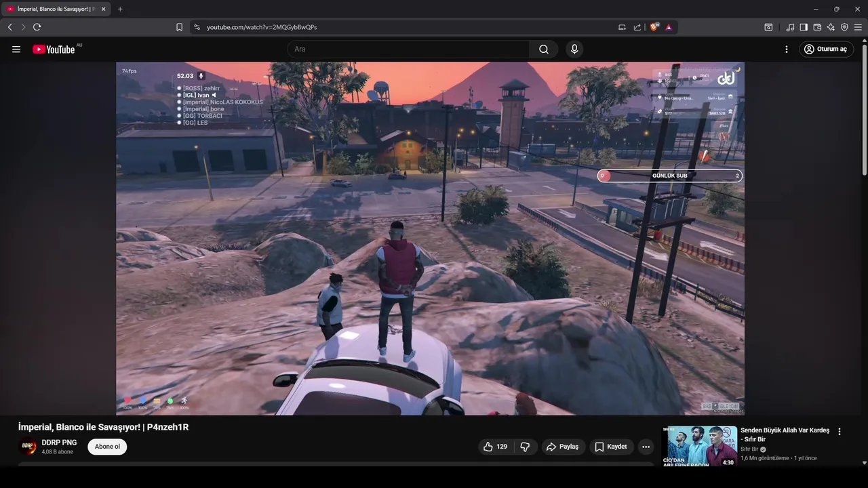Sign in with the Oturum aç button

[826, 49]
